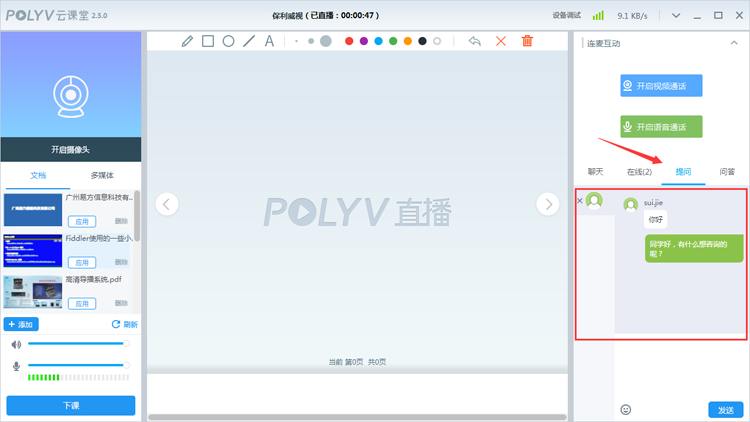Pick the smallest brush size dot
The image size is (750, 422).
point(297,41)
